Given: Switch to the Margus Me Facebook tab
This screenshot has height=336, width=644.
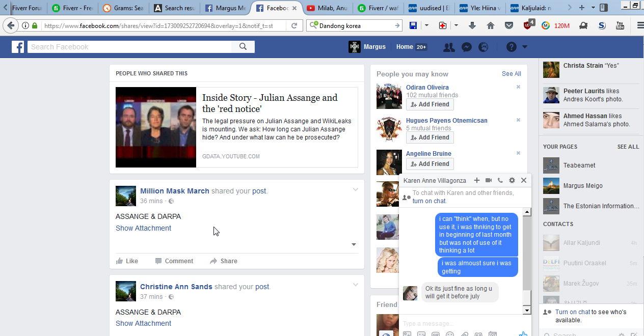Looking at the screenshot, I should pyautogui.click(x=225, y=8).
